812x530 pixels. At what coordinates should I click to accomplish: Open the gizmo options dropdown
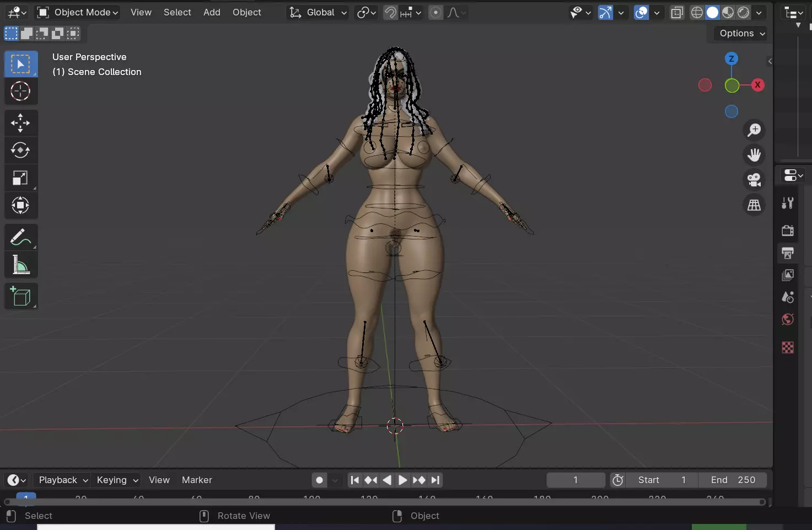tap(621, 12)
